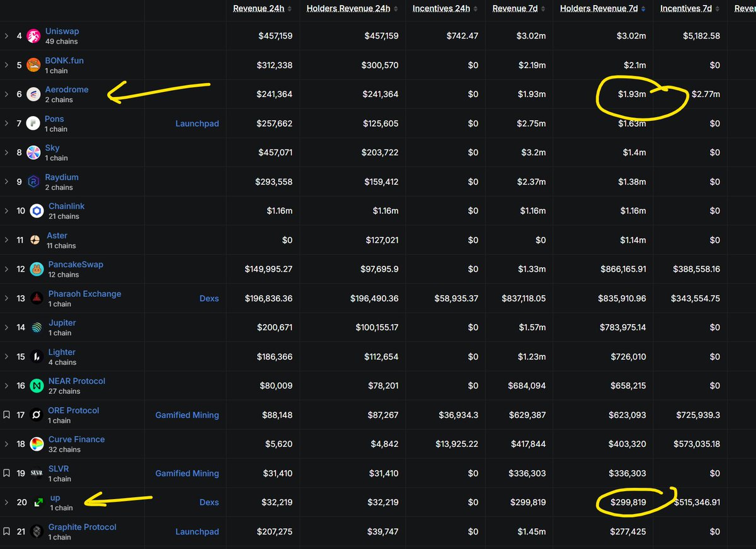Open the Graphite Protocol name link
The image size is (756, 549).
83,527
